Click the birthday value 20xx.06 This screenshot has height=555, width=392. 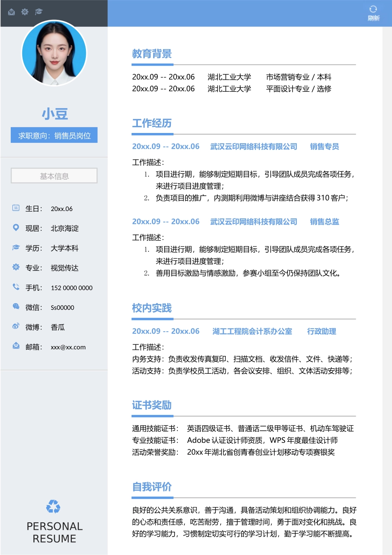coord(62,209)
